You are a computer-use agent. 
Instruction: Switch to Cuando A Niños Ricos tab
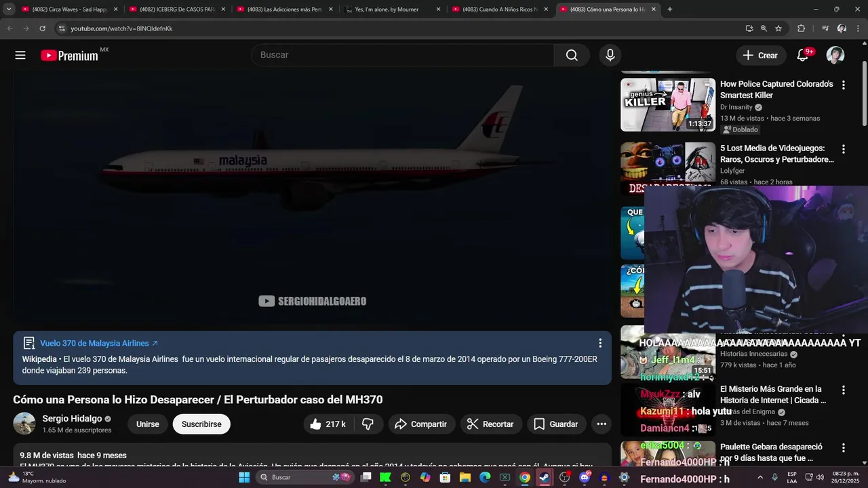[500, 9]
